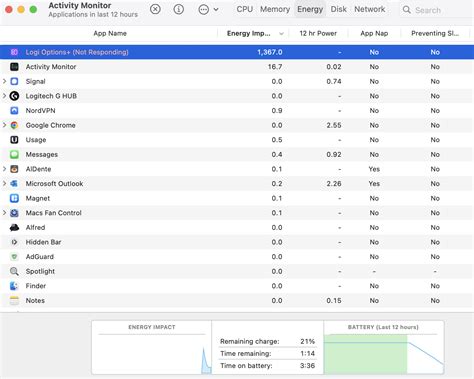Click the Signal app icon
474x379 pixels.
tap(14, 81)
